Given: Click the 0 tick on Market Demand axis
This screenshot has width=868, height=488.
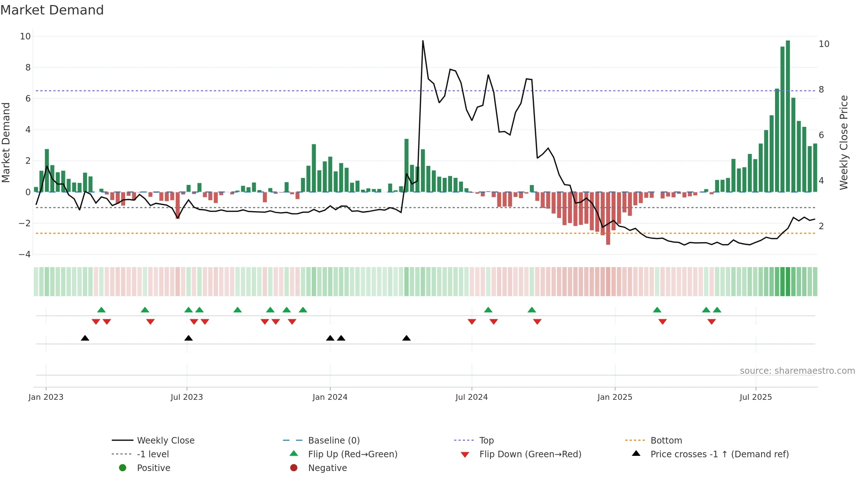Looking at the screenshot, I should (28, 192).
